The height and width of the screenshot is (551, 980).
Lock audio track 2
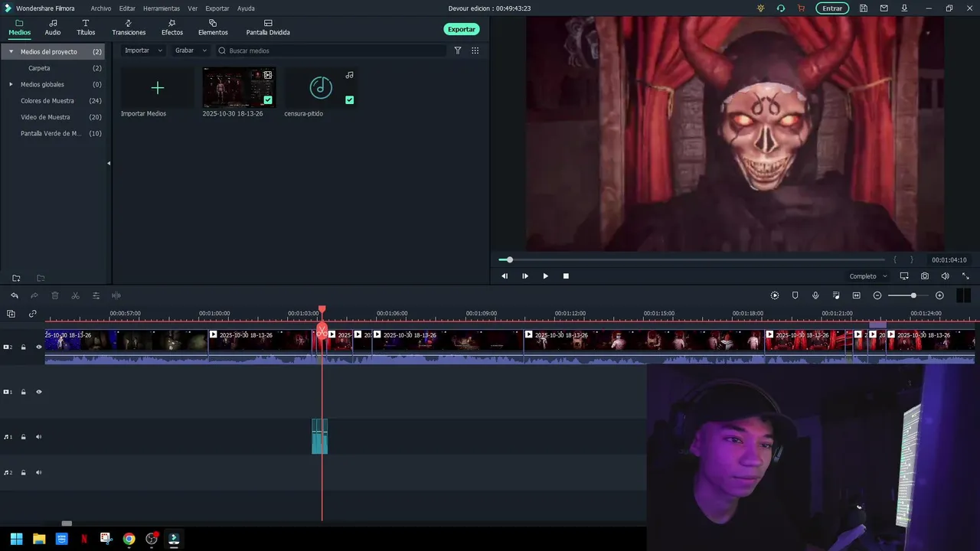[x=23, y=473]
